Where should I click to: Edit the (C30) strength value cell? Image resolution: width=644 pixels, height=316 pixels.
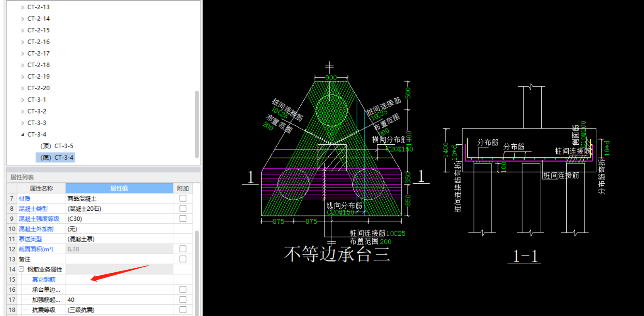click(x=119, y=219)
